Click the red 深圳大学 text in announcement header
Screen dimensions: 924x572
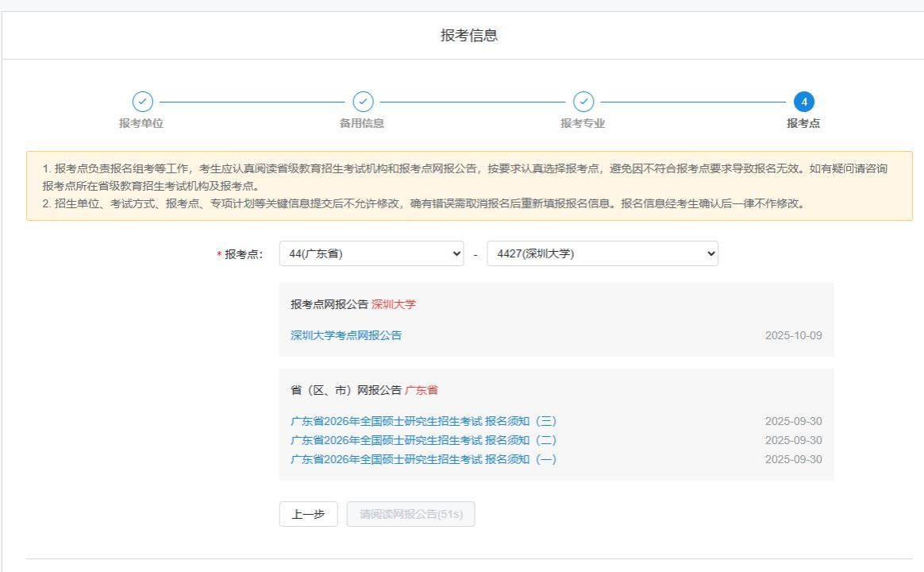coord(394,304)
